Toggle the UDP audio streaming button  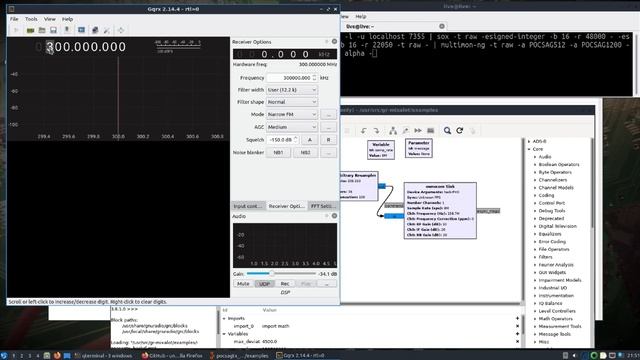point(264,284)
